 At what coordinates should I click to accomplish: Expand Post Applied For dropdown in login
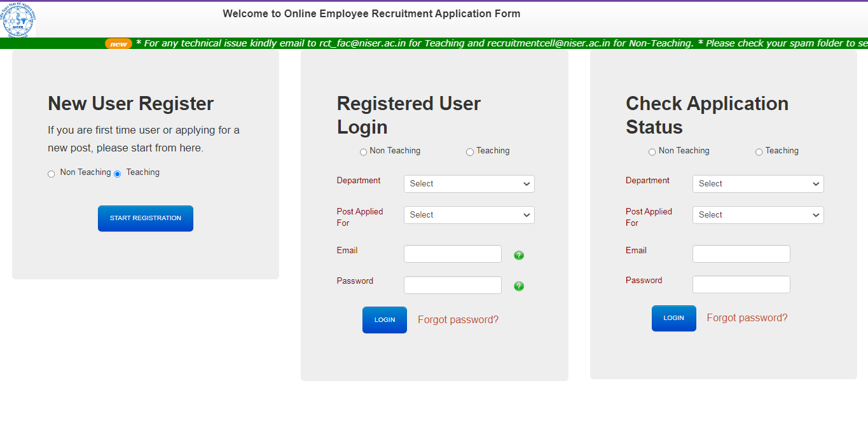click(469, 215)
